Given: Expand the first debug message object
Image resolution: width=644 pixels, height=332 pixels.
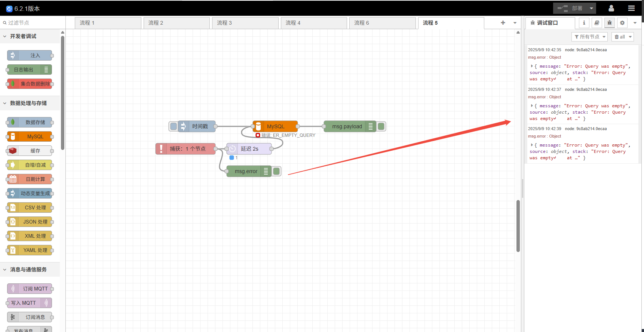Looking at the screenshot, I should pos(532,66).
